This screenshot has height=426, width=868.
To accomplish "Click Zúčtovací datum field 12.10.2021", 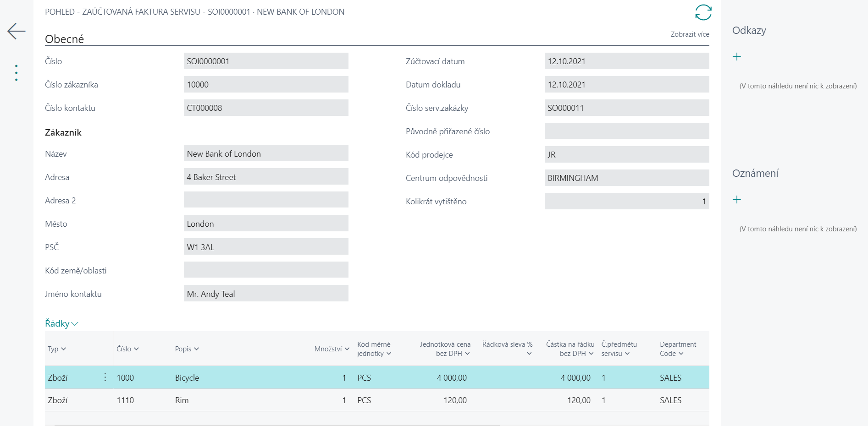I will pyautogui.click(x=627, y=61).
